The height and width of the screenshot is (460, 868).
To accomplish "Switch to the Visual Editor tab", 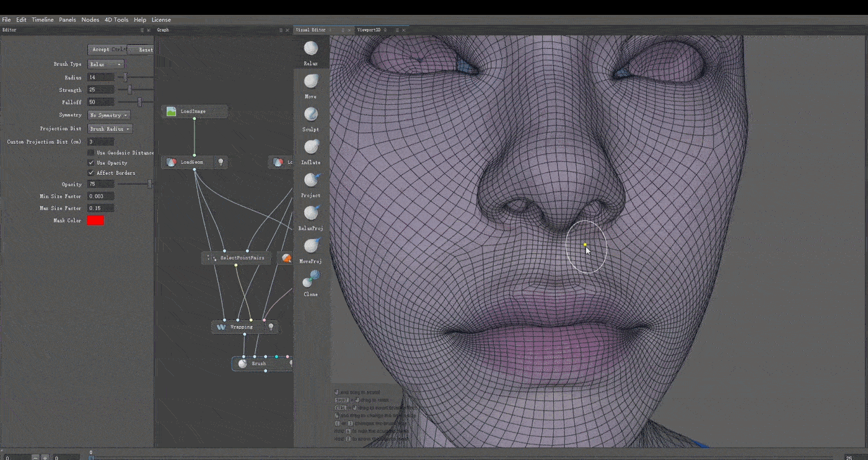I will click(x=310, y=30).
